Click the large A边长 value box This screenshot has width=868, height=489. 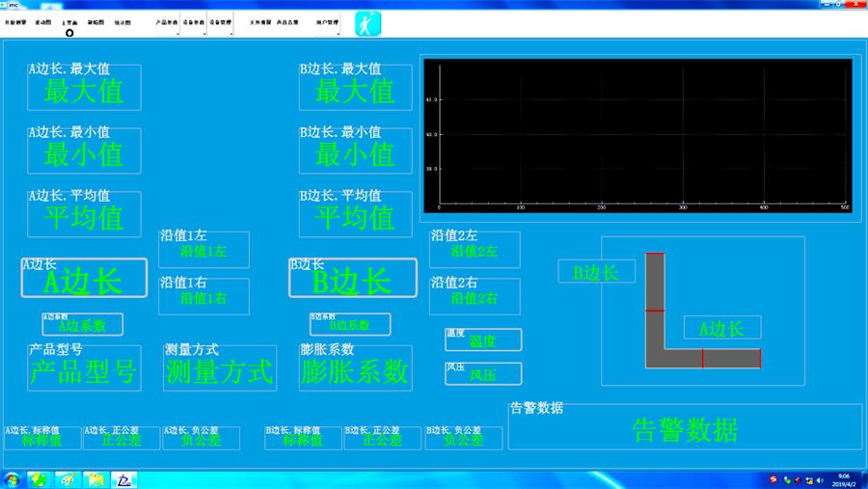[x=84, y=279]
